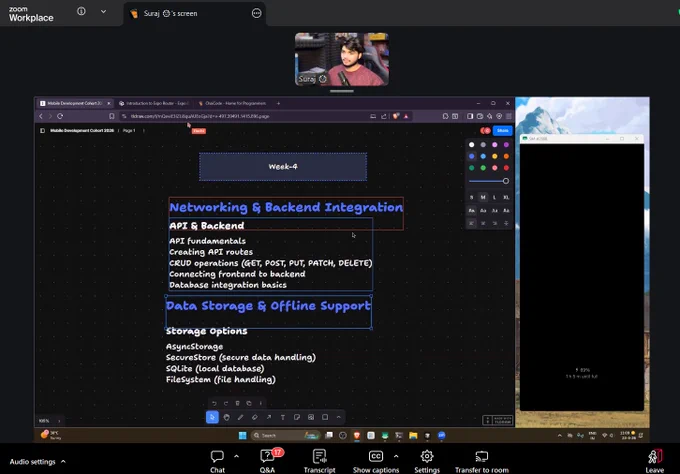Open the tldraw action overflow menu

click(261, 403)
